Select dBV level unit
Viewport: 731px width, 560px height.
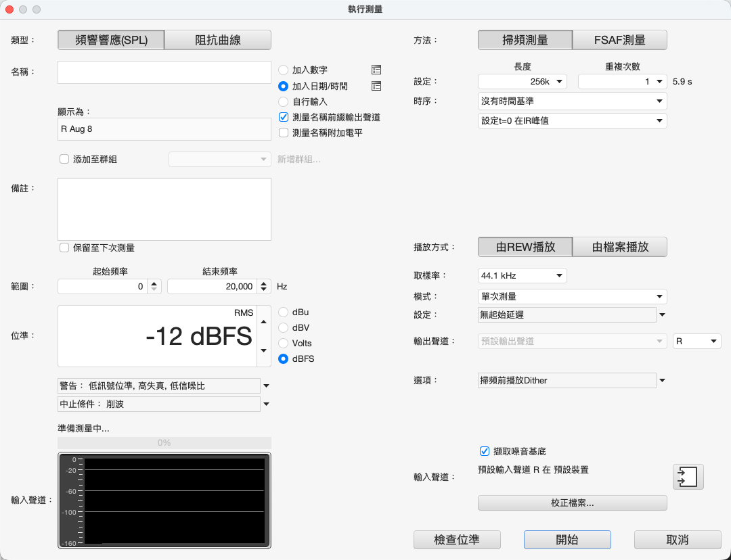click(x=283, y=327)
